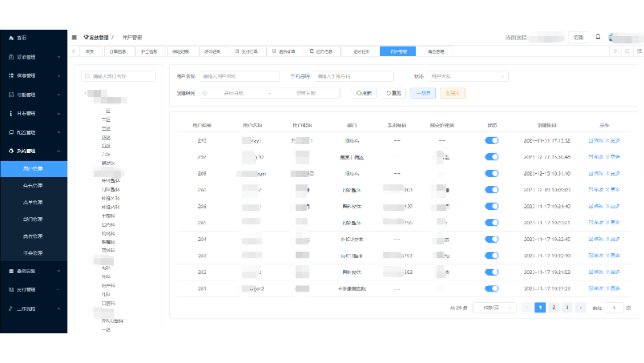Click the 用户名称 input field
The height and width of the screenshot is (363, 644).
[239, 77]
